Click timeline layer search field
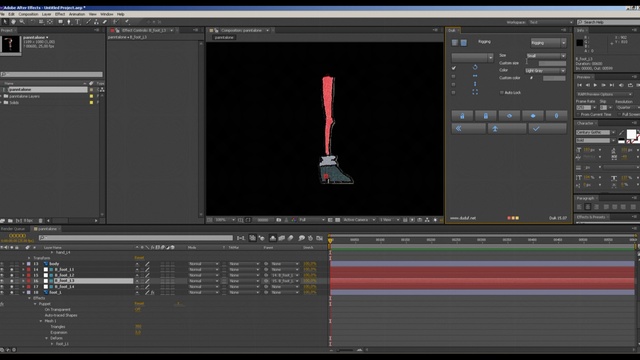This screenshot has height=360, width=640. tap(136, 238)
